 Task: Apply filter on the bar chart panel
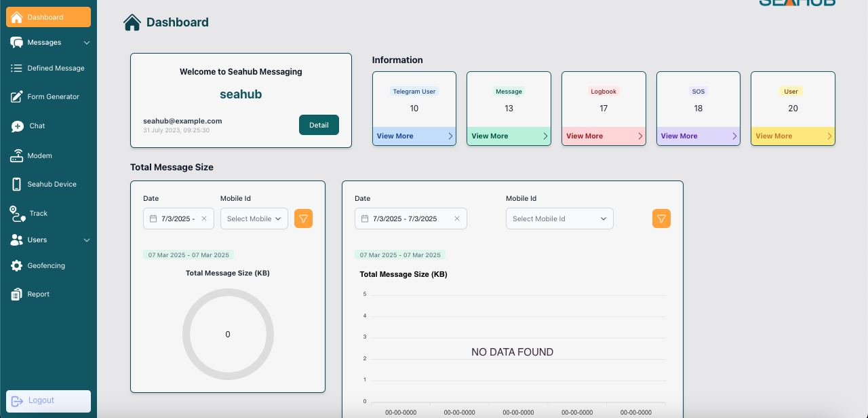(x=661, y=218)
